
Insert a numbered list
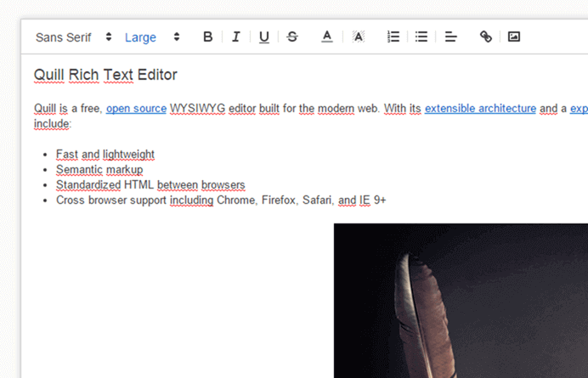pos(393,37)
